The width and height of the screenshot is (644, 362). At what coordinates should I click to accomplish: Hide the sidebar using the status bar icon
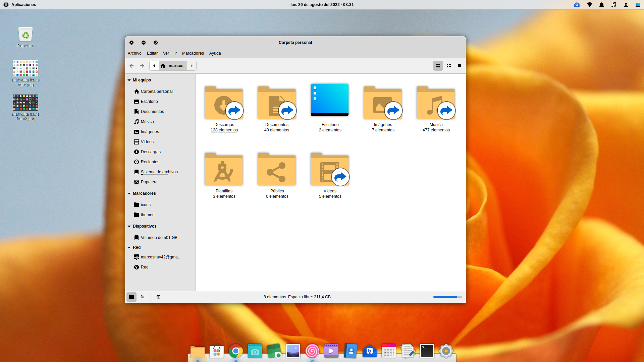tap(158, 297)
